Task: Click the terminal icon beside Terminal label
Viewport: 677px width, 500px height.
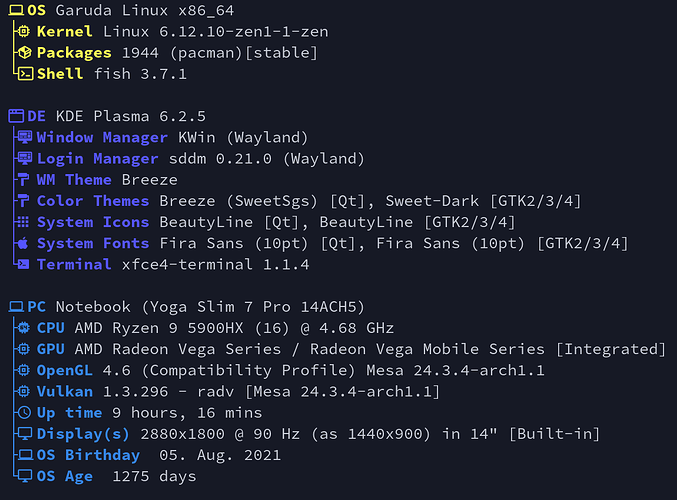Action: tap(23, 264)
